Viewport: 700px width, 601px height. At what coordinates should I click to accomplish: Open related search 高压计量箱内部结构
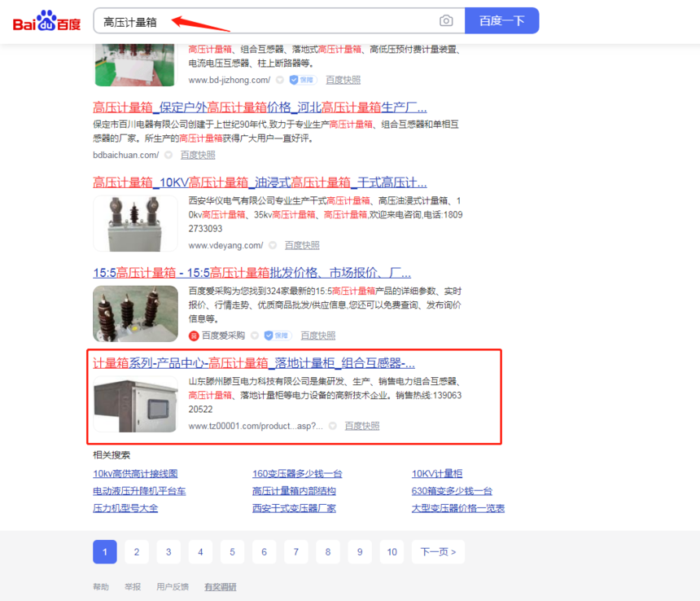[x=294, y=491]
